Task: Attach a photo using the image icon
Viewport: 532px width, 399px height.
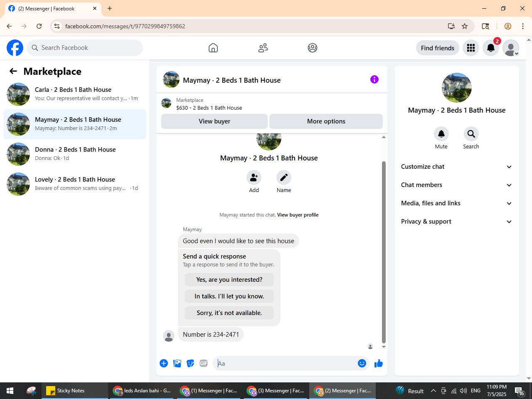Action: coord(177,363)
